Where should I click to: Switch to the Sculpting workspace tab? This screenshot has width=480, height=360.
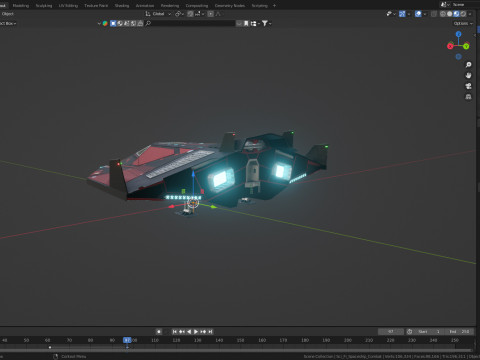[44, 6]
